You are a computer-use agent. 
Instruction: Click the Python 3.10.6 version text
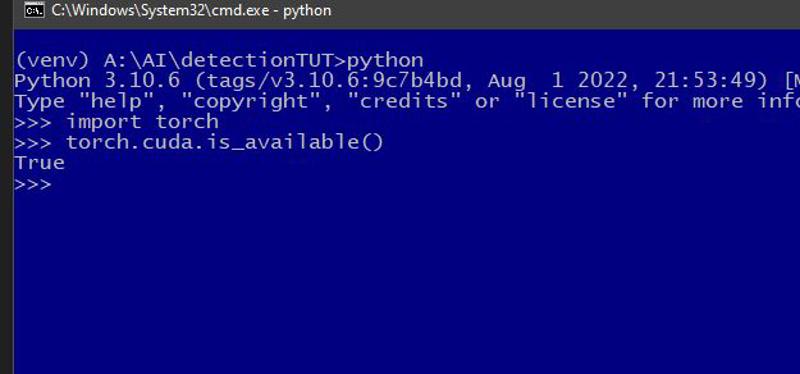(97, 81)
